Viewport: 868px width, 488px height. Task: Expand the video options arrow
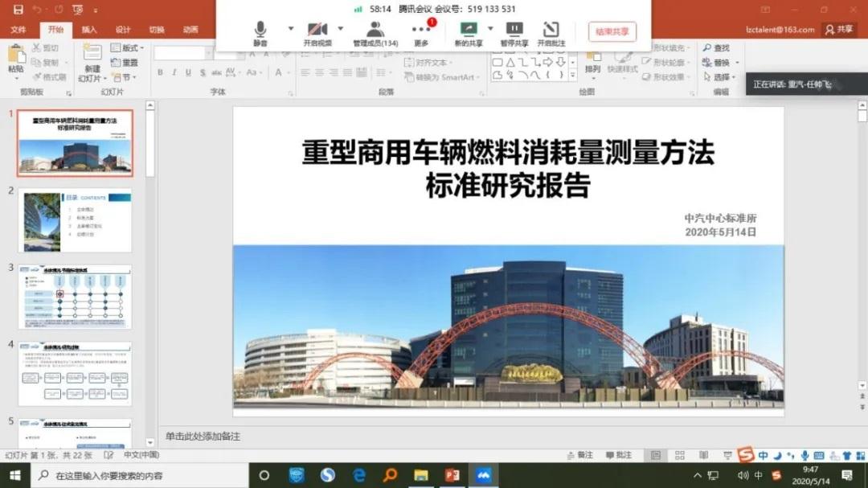coord(340,28)
